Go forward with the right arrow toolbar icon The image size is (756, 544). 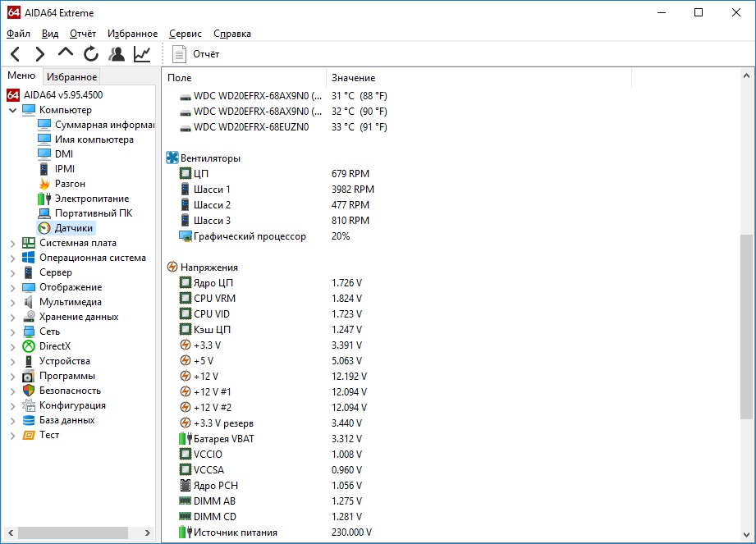pyautogui.click(x=40, y=54)
